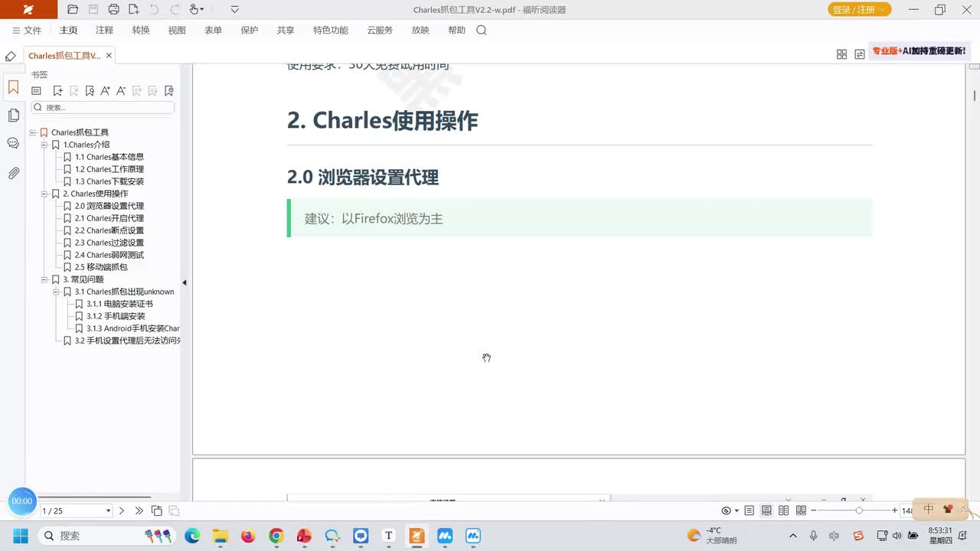
Task: Open the 保护 ribbon tab
Action: coord(249,31)
